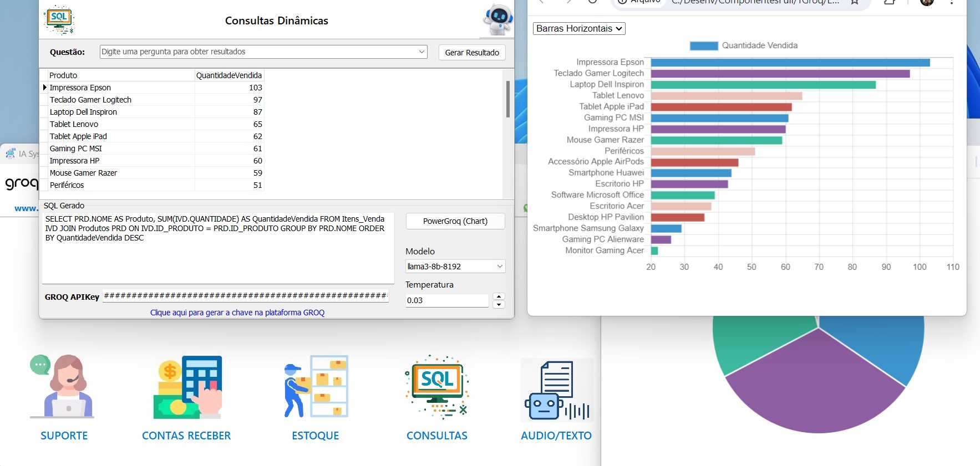980x466 pixels.
Task: Toggle the Quantidade Vendida legend swatch
Action: point(704,45)
